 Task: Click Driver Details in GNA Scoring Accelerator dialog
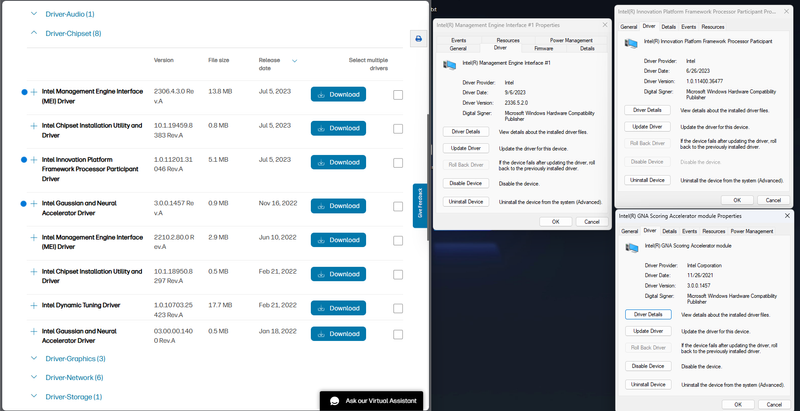pos(648,315)
